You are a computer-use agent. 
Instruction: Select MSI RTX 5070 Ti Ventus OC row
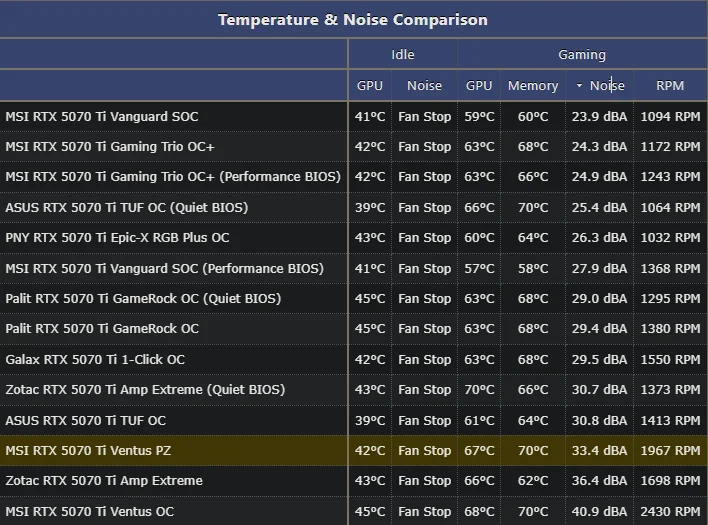click(89, 511)
